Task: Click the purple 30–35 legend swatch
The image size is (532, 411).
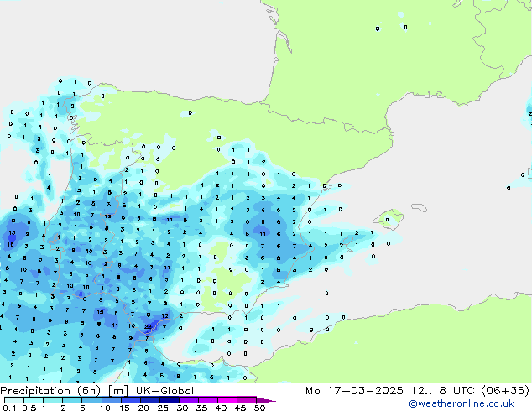Action: tap(188, 400)
